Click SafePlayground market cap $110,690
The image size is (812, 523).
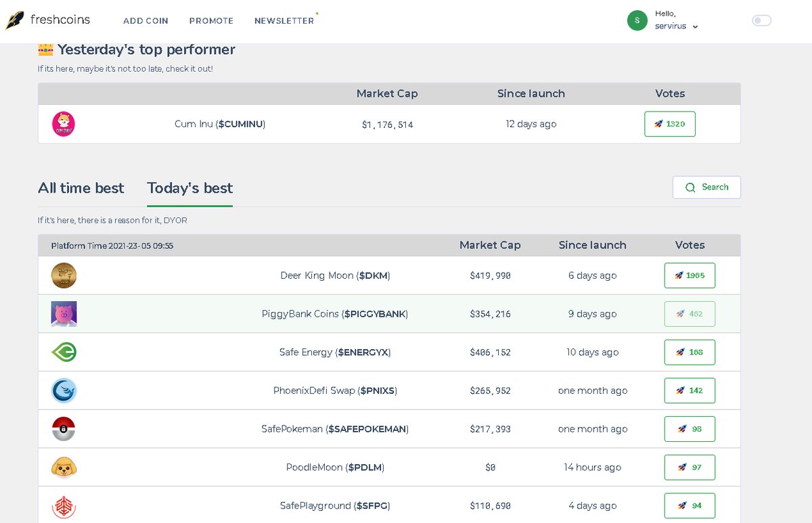[490, 506]
